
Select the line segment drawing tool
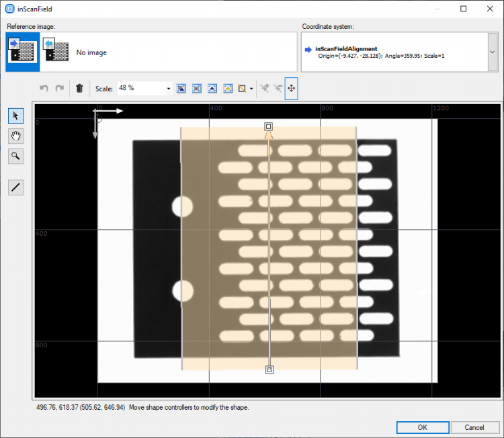[x=15, y=187]
